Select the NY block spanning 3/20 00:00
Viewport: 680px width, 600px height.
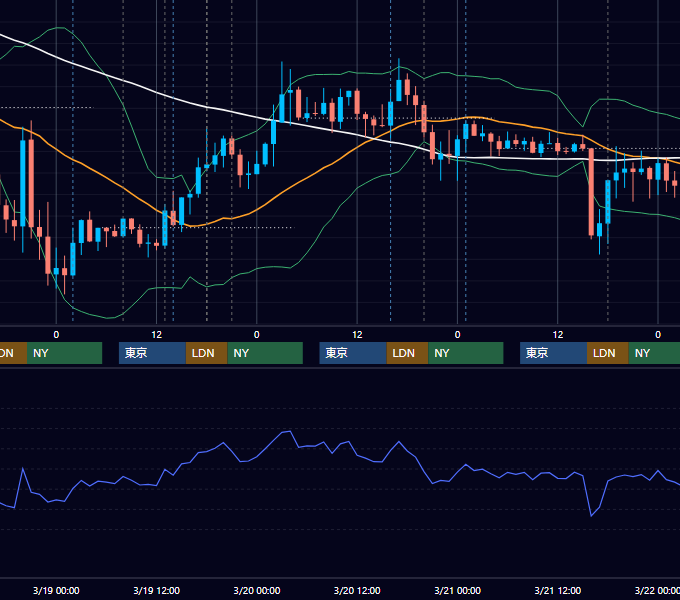tap(265, 353)
